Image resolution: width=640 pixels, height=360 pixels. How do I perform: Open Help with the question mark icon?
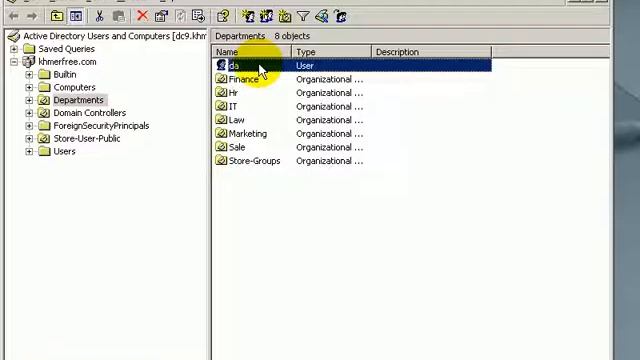223,16
